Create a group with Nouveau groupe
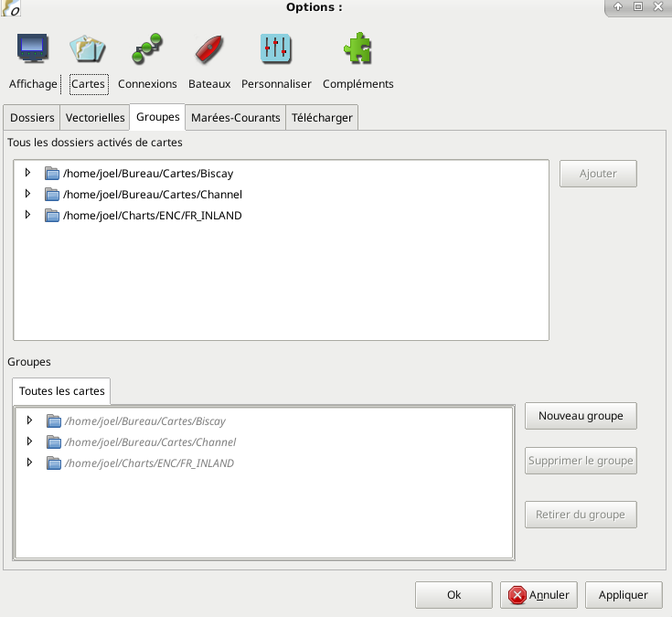This screenshot has width=672, height=617. (x=581, y=416)
